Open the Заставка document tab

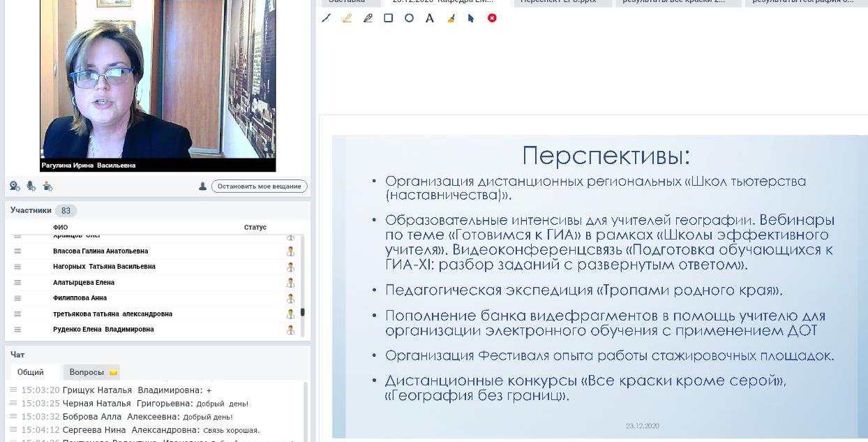(351, 2)
